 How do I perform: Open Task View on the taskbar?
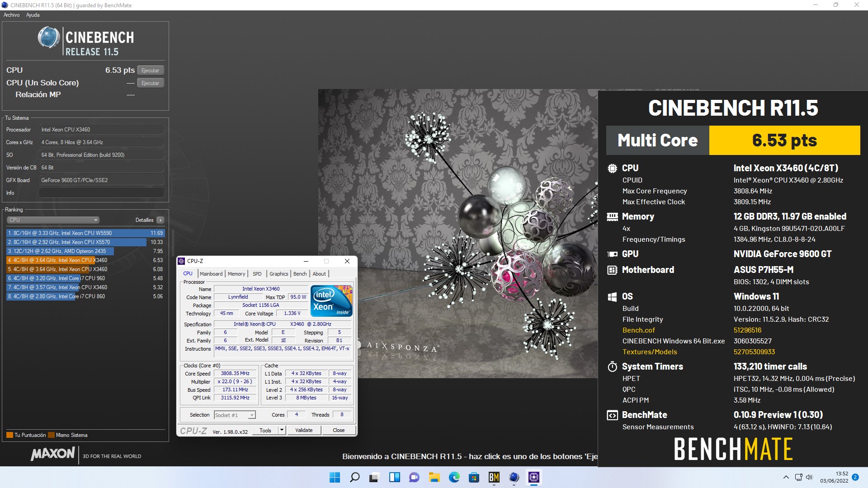coord(375,478)
